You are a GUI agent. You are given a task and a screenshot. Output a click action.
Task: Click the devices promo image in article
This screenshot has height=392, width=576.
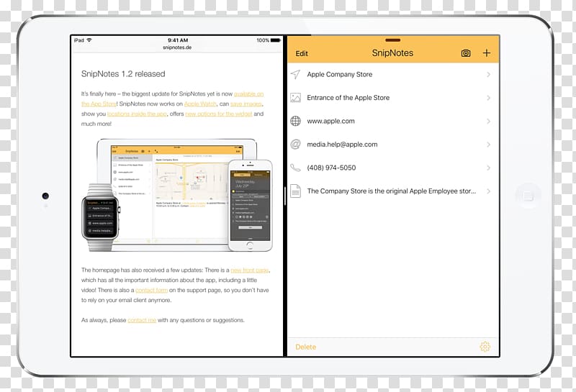click(x=177, y=195)
